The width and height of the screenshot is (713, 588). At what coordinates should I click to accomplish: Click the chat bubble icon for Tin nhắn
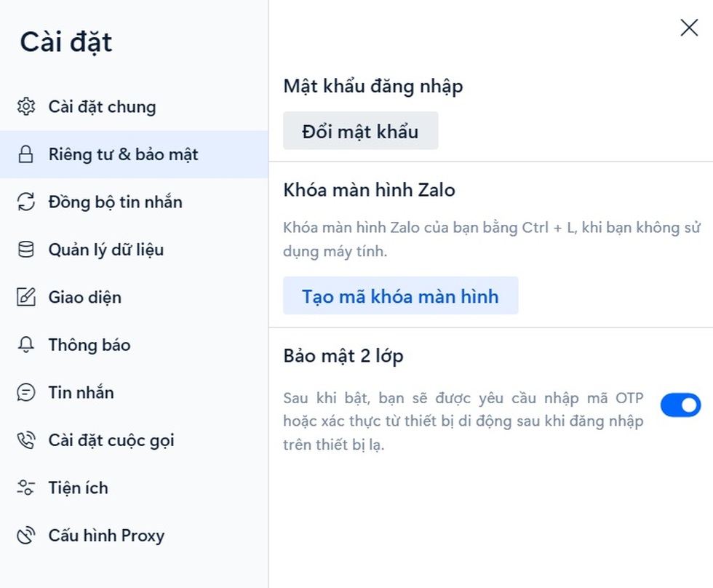[26, 392]
